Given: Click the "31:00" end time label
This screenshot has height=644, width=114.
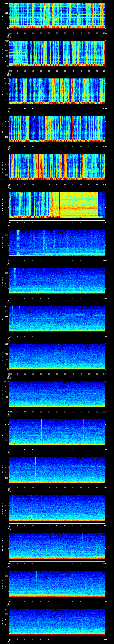Looking at the screenshot, I should click(x=105, y=639).
